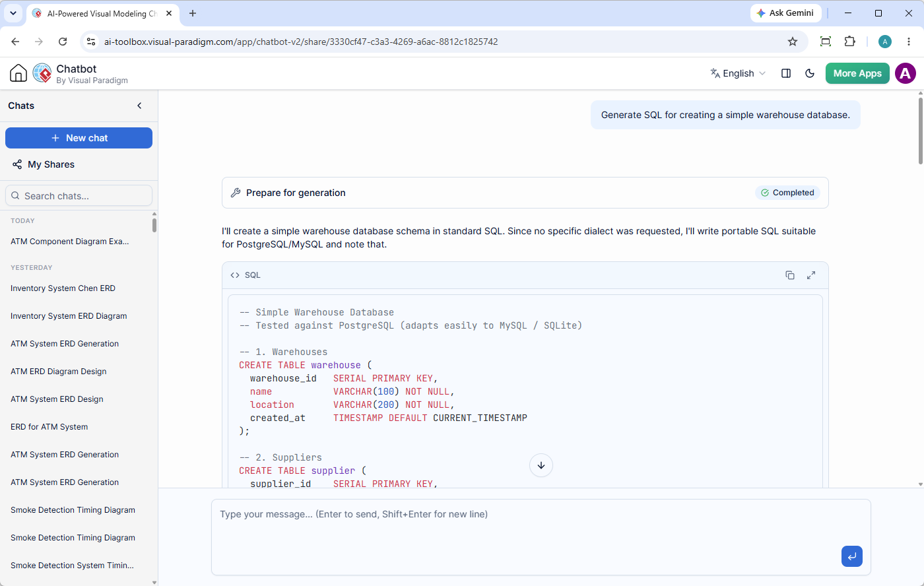Expand SQL code block to fullscreen
The height and width of the screenshot is (586, 924).
[x=811, y=275]
